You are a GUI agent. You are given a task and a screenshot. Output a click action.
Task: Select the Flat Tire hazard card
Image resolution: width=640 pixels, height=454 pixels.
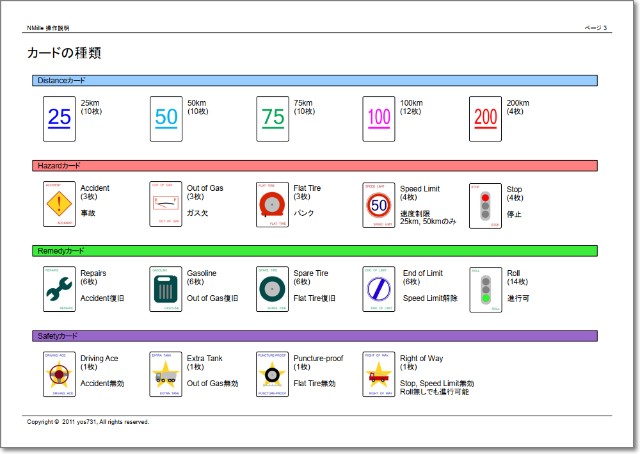(x=272, y=204)
